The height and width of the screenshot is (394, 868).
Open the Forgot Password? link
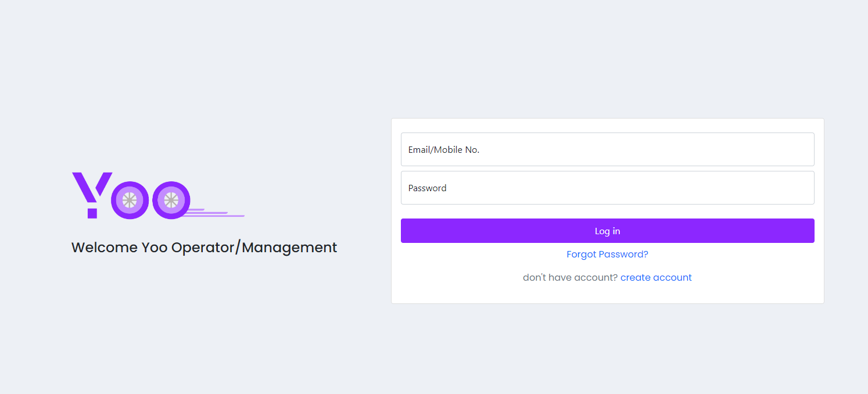(607, 255)
